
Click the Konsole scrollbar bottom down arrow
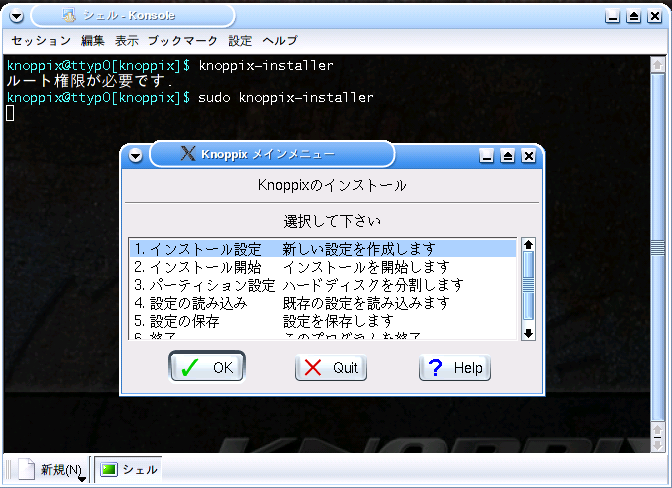click(657, 444)
